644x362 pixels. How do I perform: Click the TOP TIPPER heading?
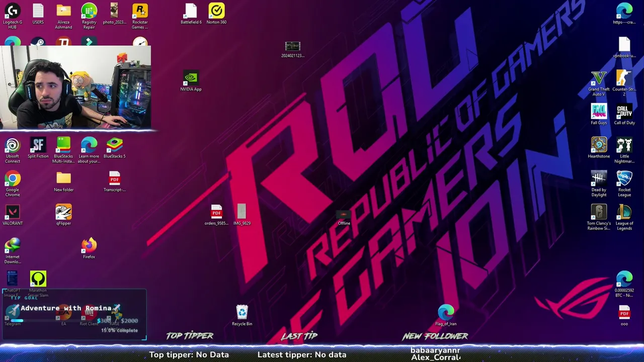(x=190, y=336)
